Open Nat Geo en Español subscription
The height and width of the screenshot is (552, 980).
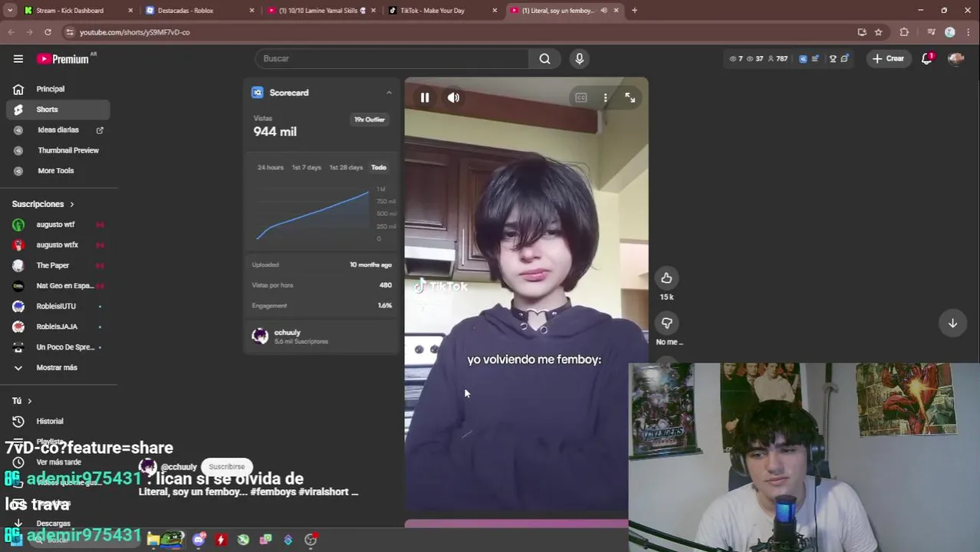click(x=58, y=286)
